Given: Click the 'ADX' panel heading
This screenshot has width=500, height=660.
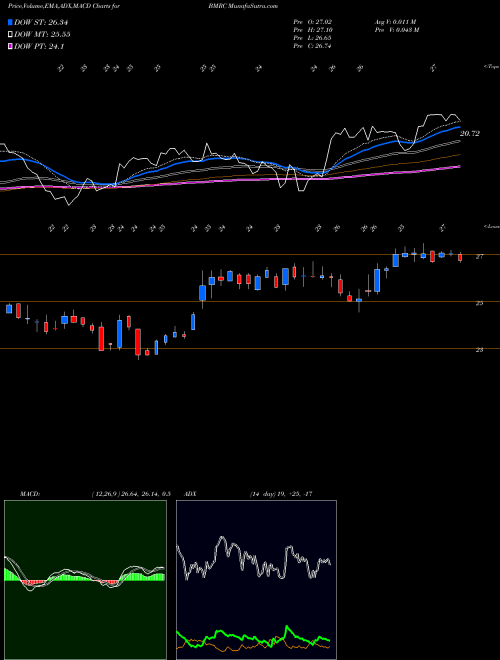Looking at the screenshot, I should click(190, 494).
